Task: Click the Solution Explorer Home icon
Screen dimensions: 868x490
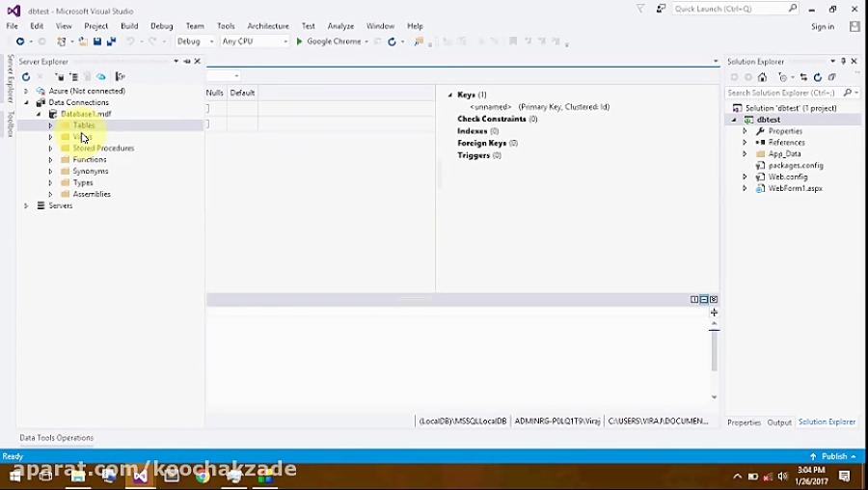Action: pos(762,77)
